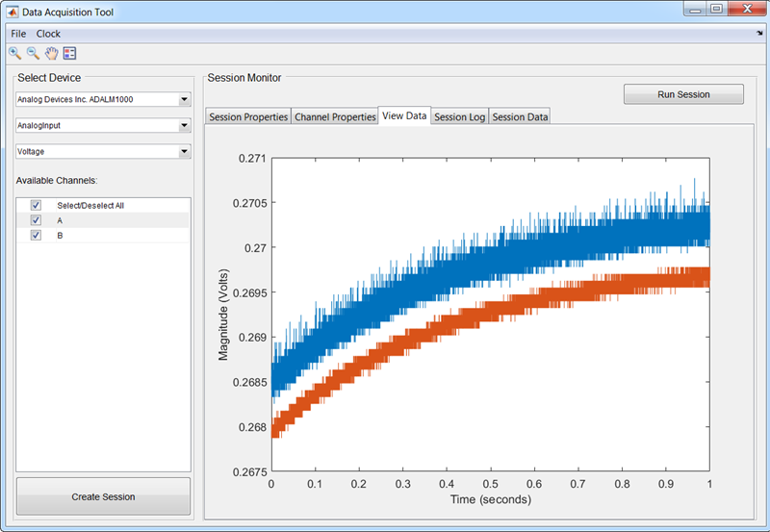770x532 pixels.
Task: Click the Insert Legend toolbar icon
Action: pyautogui.click(x=69, y=54)
